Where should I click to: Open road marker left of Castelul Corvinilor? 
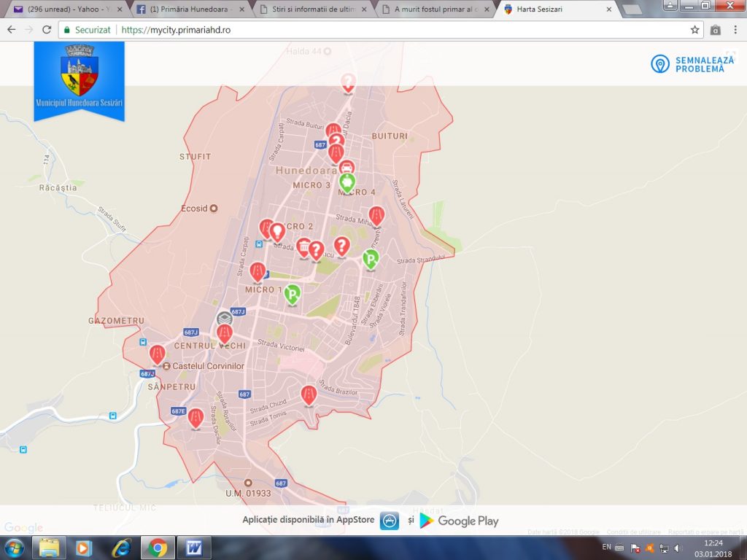pos(158,354)
